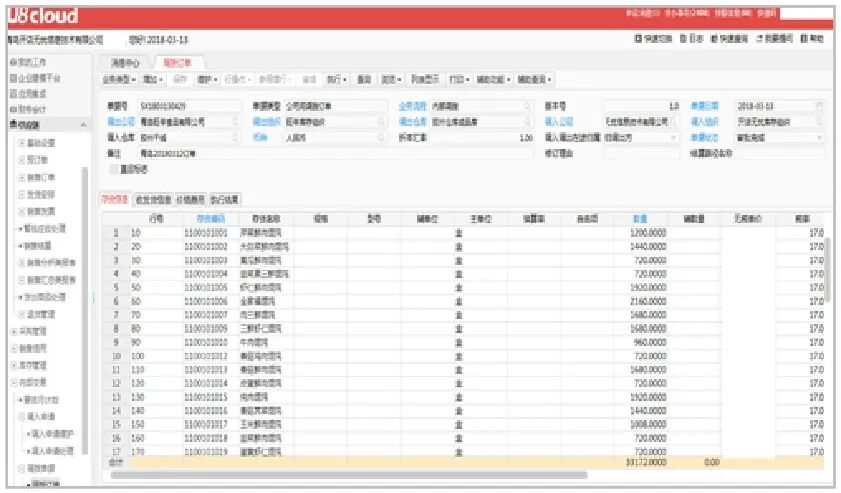
Task: Click item code 1100101001 in row 1
Action: pos(206,233)
